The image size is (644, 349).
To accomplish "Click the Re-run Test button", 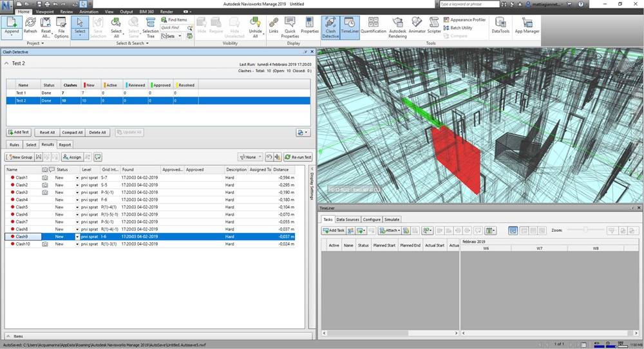I will [x=298, y=157].
